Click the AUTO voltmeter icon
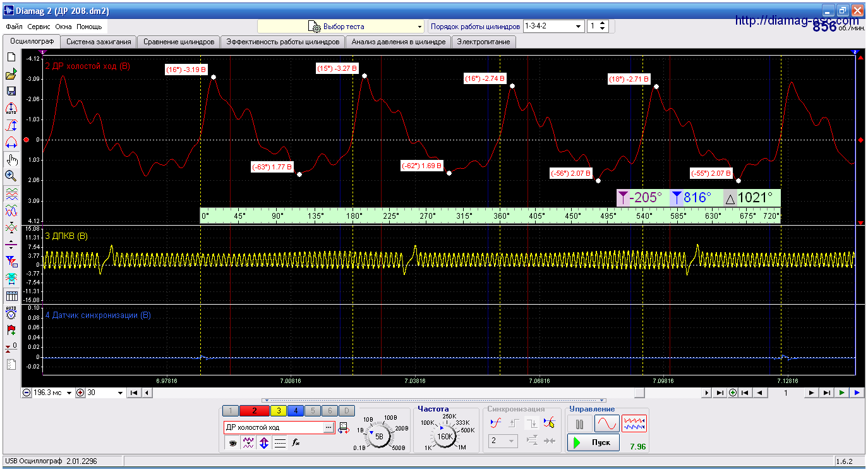This screenshot has height=469, width=868. pos(11,313)
